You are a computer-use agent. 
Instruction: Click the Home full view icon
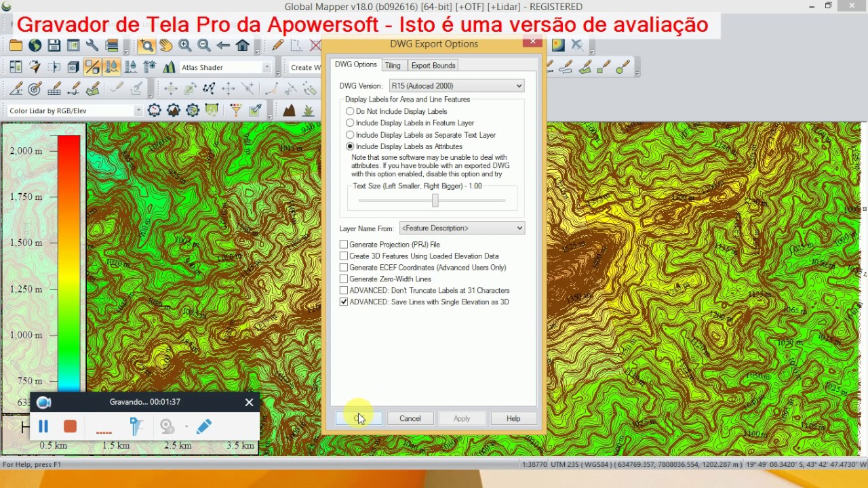click(243, 45)
